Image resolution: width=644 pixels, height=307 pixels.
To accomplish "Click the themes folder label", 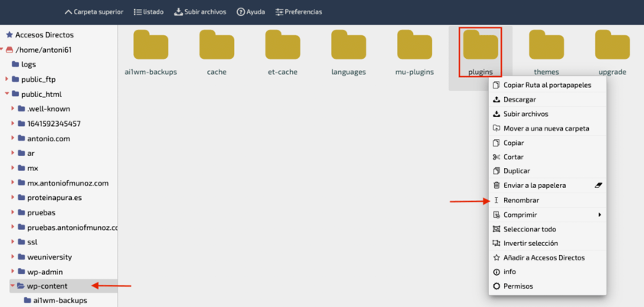I will [x=546, y=72].
